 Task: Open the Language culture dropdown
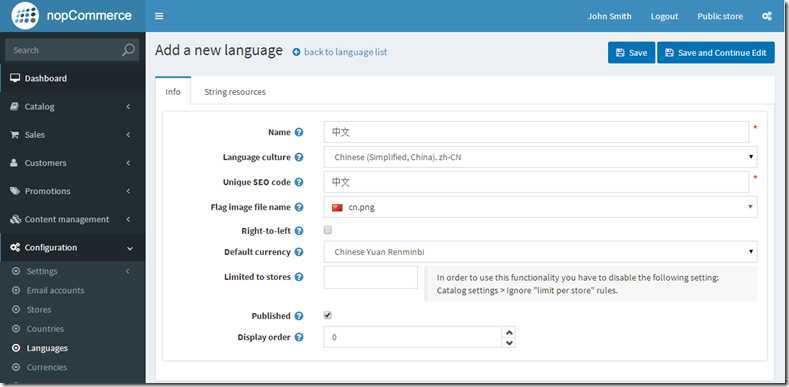tap(540, 157)
